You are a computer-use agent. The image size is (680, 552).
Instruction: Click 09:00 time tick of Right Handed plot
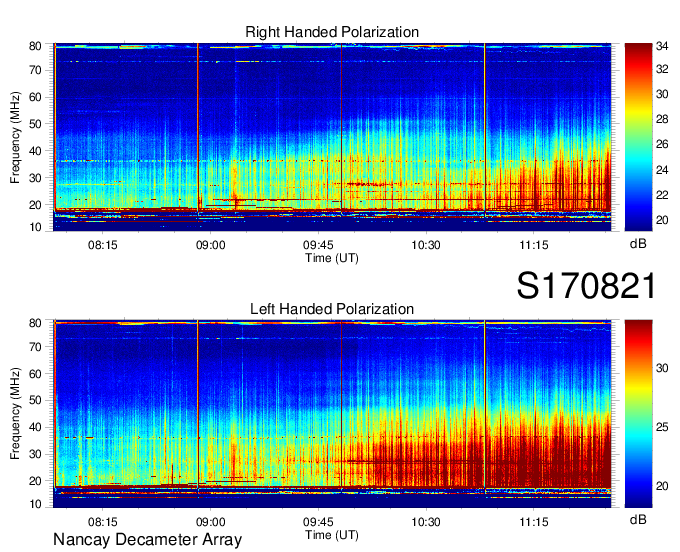(x=210, y=245)
